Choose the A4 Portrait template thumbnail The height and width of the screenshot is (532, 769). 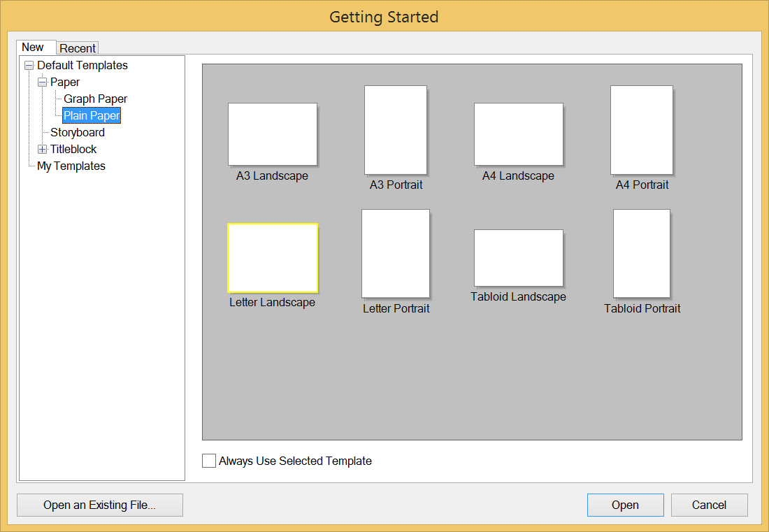(x=642, y=130)
